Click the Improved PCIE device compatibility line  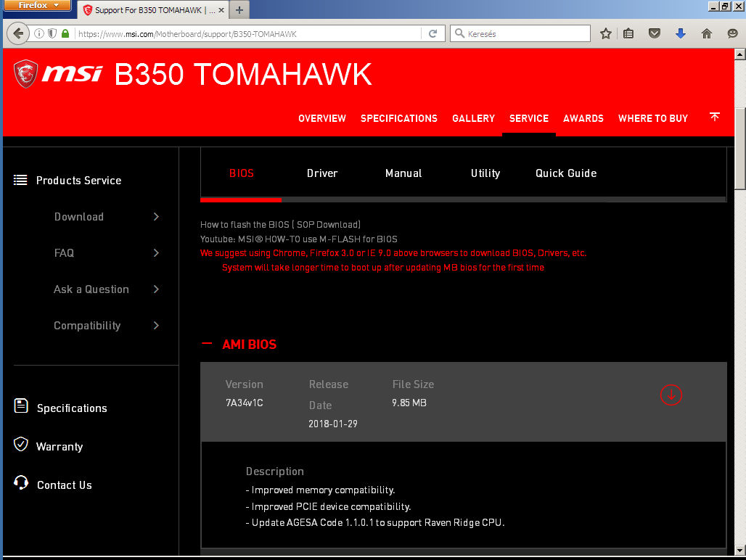[328, 506]
